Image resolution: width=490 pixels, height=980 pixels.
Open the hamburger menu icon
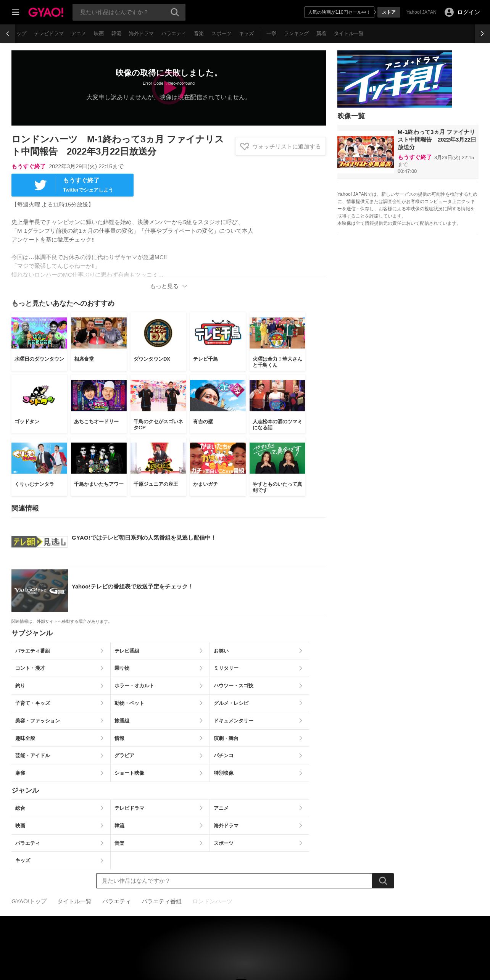(16, 12)
